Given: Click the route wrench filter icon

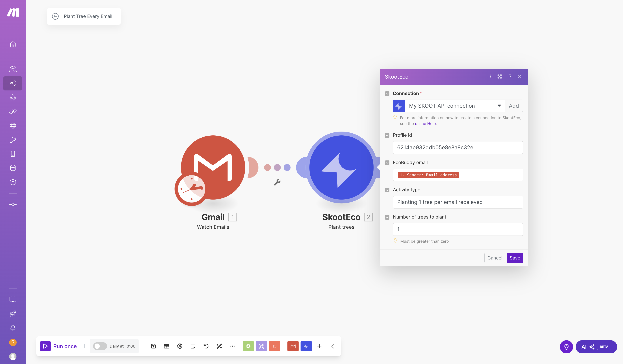Looking at the screenshot, I should point(277,182).
